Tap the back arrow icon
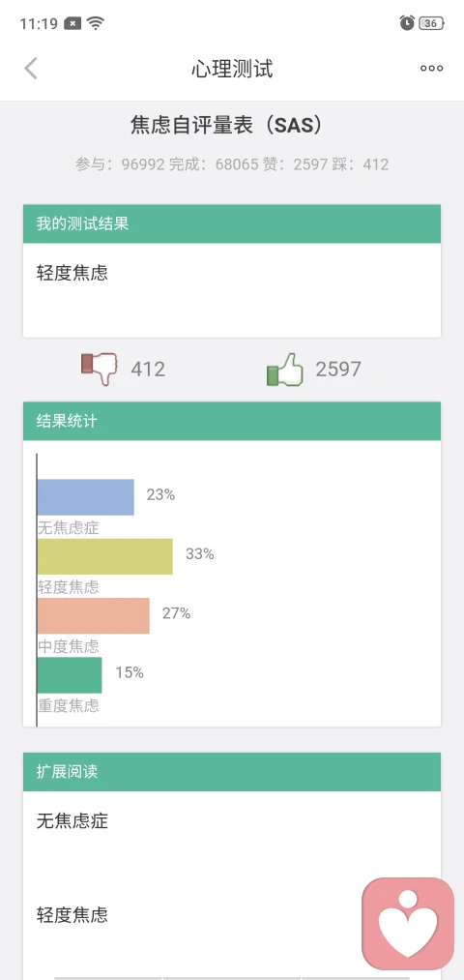464x980 pixels. click(31, 68)
